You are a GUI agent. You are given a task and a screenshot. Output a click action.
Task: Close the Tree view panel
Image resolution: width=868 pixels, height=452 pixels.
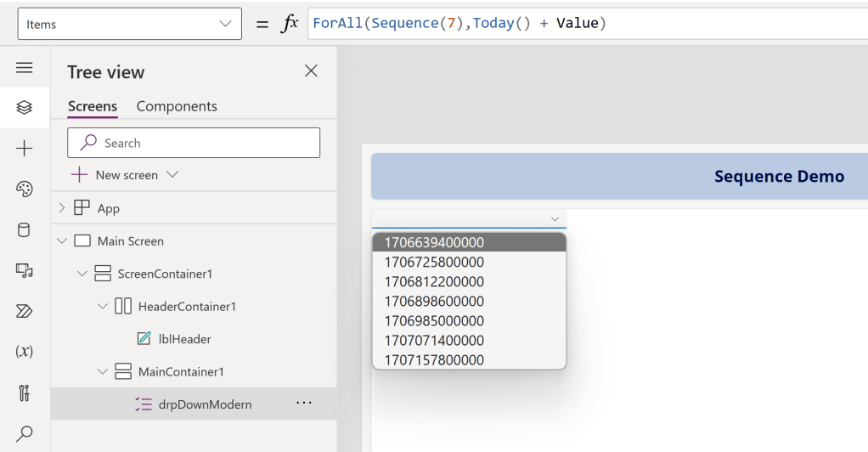click(311, 71)
